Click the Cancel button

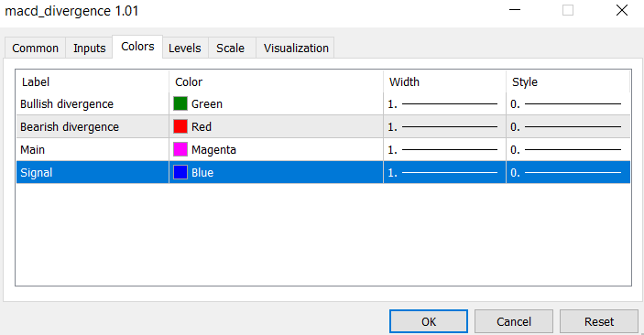click(514, 321)
